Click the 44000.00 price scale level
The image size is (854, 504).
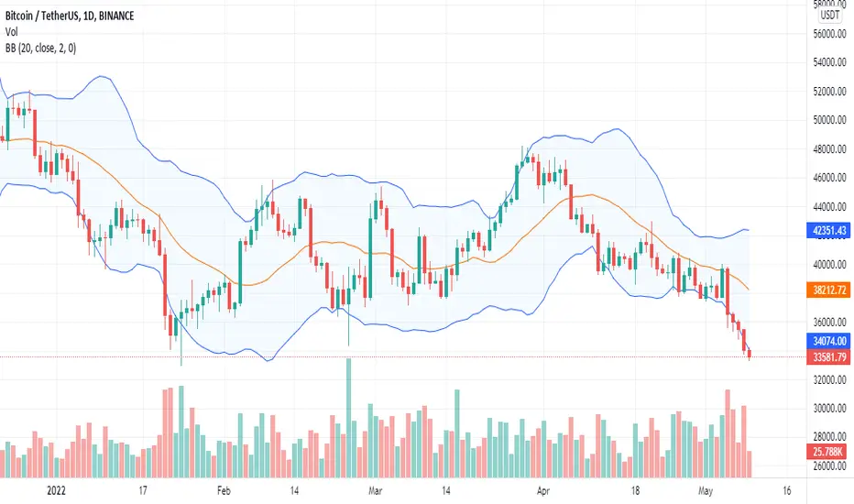click(x=829, y=207)
